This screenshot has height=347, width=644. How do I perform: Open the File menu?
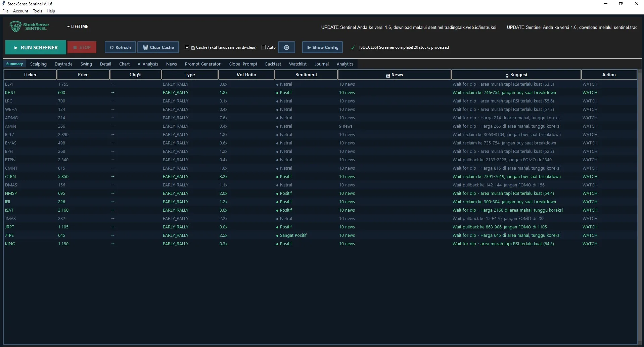point(5,11)
